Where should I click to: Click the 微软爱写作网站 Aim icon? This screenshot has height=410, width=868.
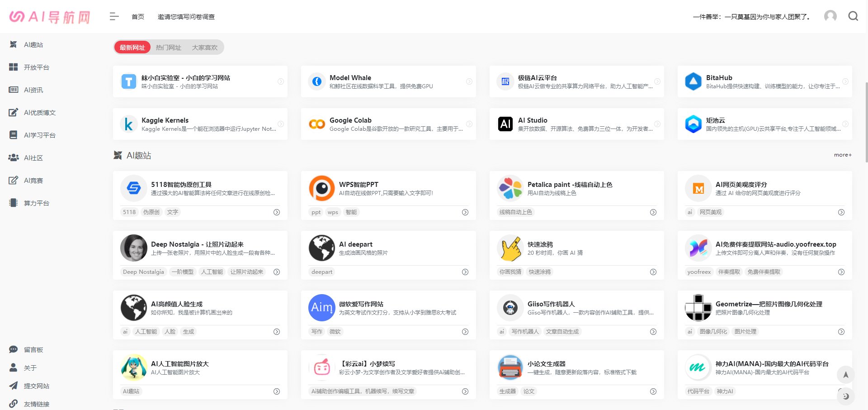pyautogui.click(x=322, y=308)
